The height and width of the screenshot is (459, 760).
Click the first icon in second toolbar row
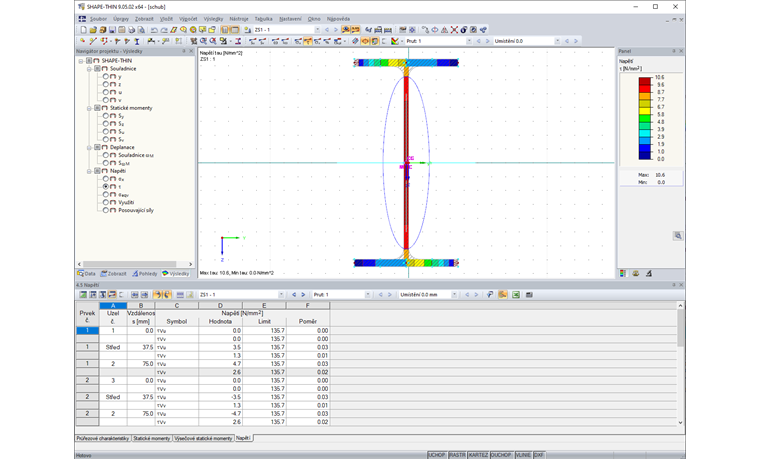click(82, 41)
